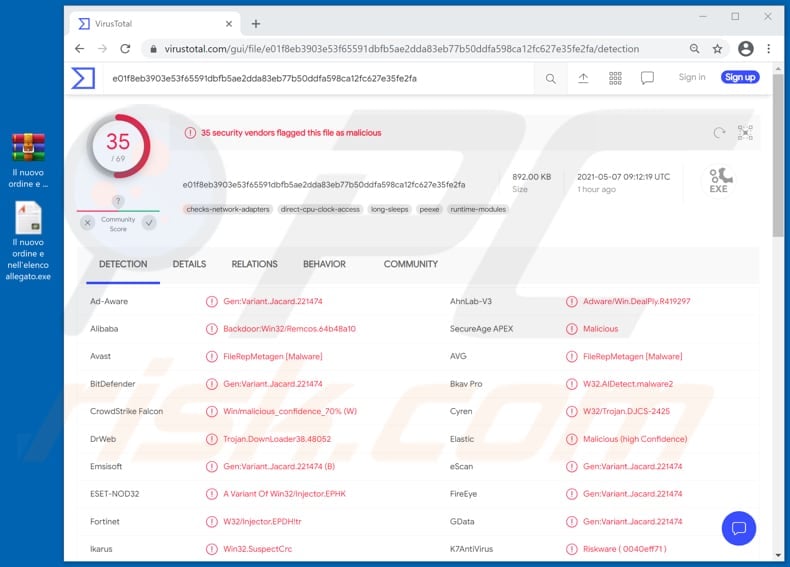This screenshot has height=567, width=790.
Task: Click the Backdoor:Win32/Remcos.64b48a10 detection name
Action: (289, 329)
